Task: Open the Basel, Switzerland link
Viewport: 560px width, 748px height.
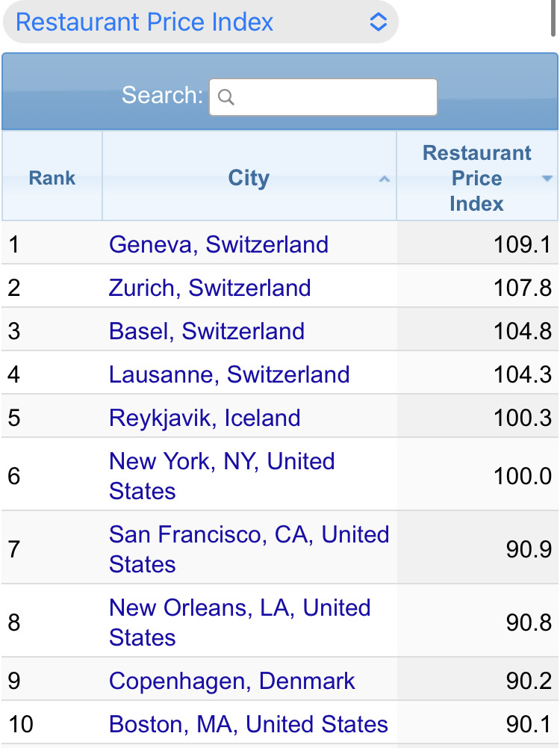Action: [207, 331]
